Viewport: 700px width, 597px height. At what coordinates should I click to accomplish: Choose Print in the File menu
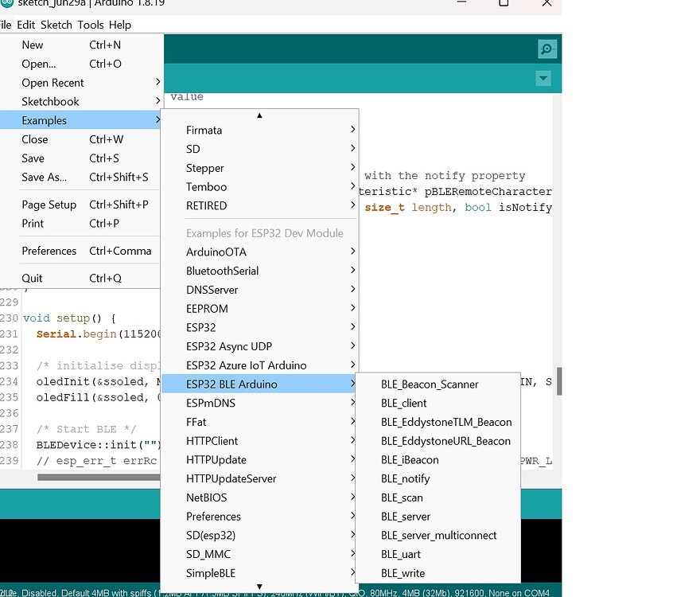(x=80, y=223)
